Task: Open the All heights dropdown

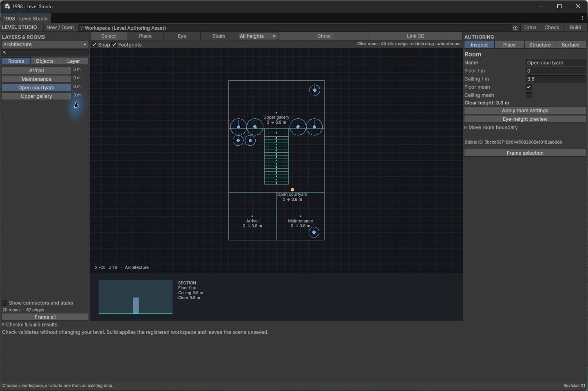Action: tap(258, 36)
